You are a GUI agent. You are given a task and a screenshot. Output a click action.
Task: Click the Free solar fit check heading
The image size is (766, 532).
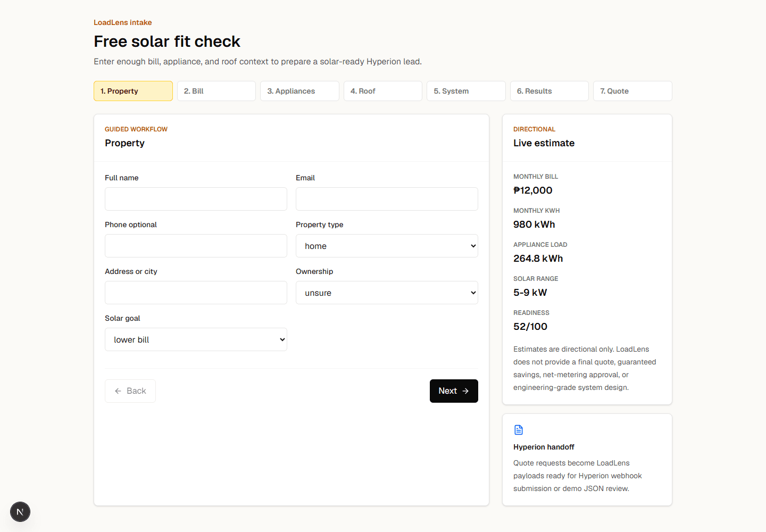pos(167,41)
